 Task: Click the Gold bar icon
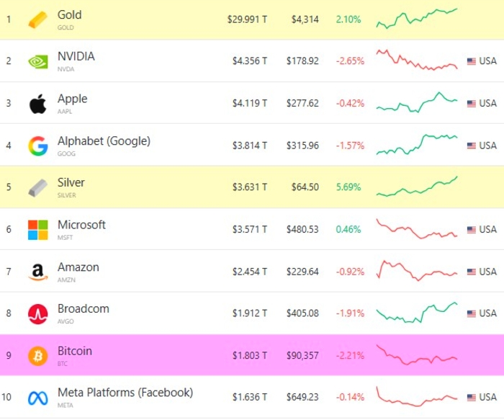(x=37, y=19)
